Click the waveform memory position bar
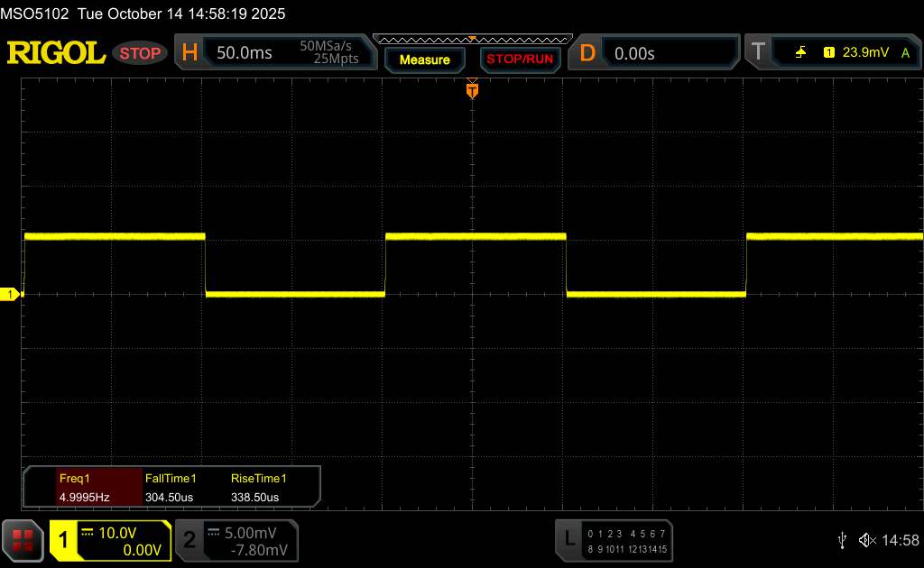 pyautogui.click(x=471, y=40)
